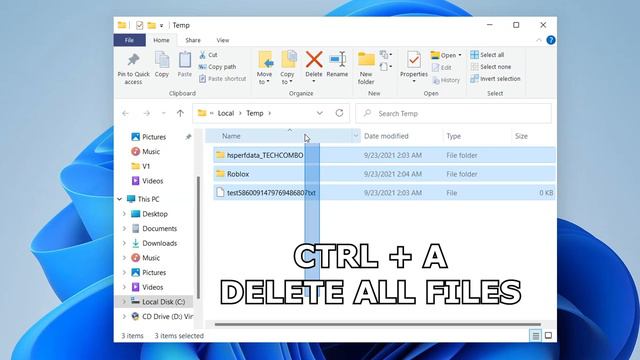Open Music in Quick access

151,151
